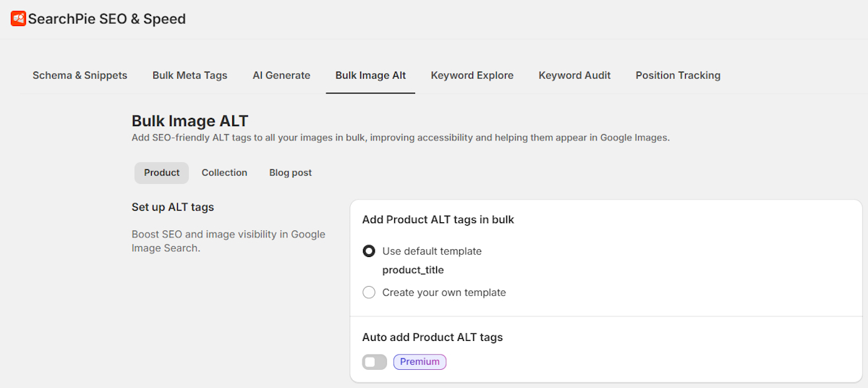The width and height of the screenshot is (868, 388).
Task: Click the Add SEO-friendly ALT tags description line
Action: 401,138
